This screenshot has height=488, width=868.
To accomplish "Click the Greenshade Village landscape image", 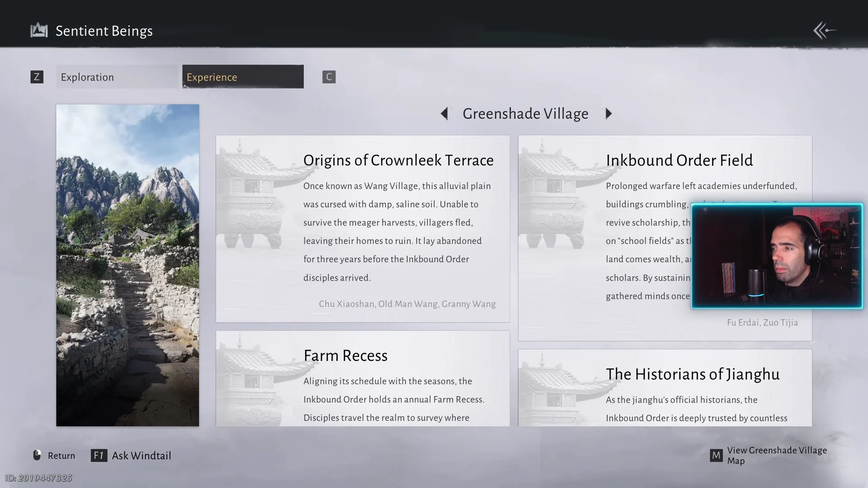I will click(x=127, y=265).
